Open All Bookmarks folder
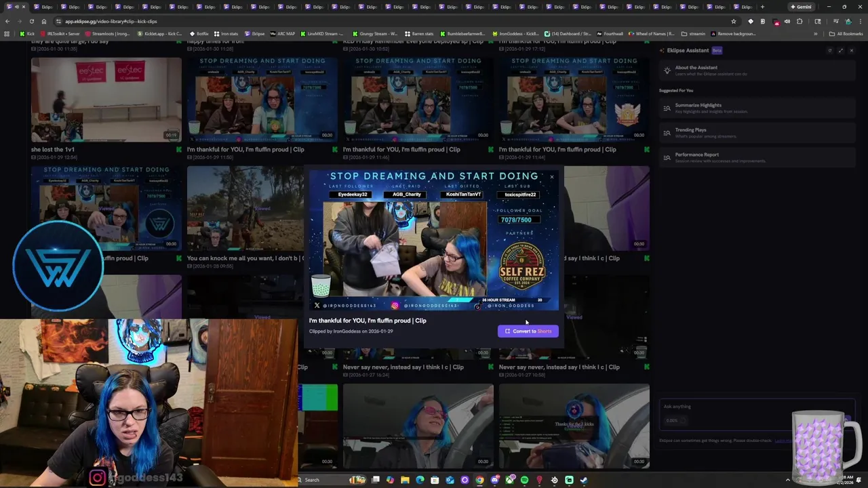The image size is (868, 488). 846,33
